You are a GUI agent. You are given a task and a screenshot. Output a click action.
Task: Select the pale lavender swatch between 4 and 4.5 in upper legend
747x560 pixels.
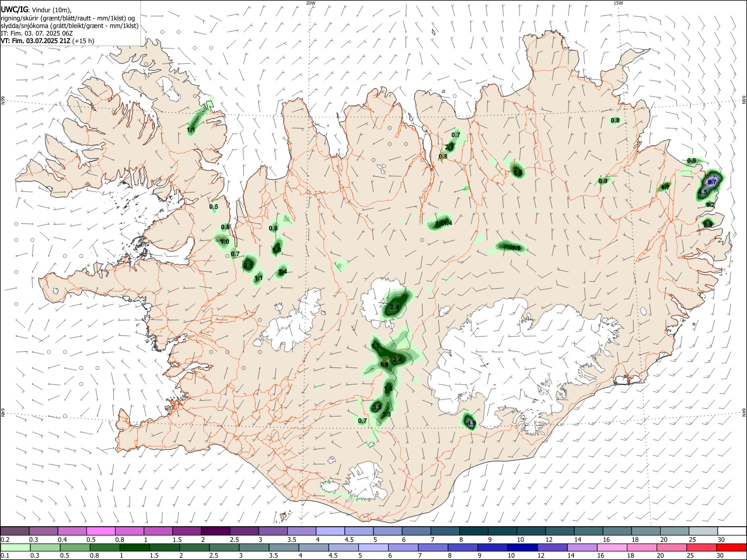330,531
